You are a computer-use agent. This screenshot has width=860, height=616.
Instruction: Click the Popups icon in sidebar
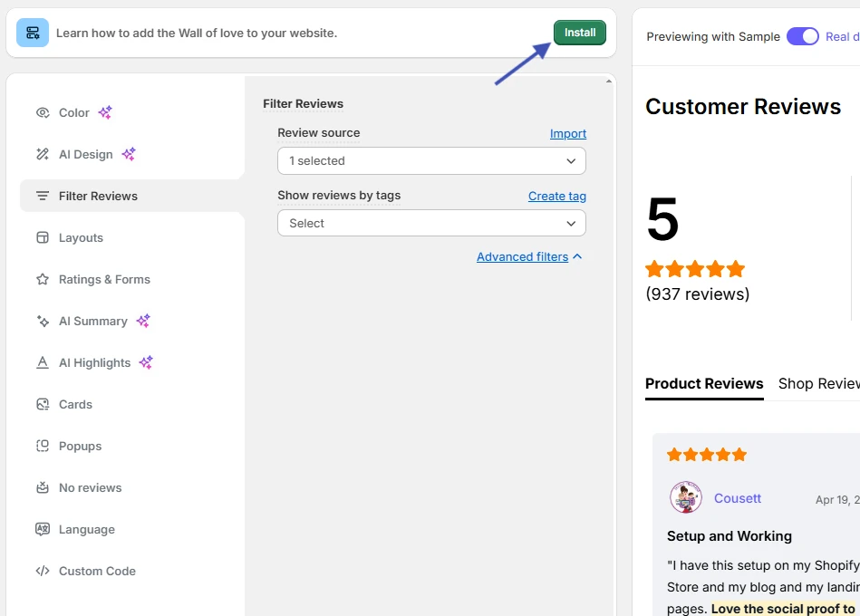43,446
